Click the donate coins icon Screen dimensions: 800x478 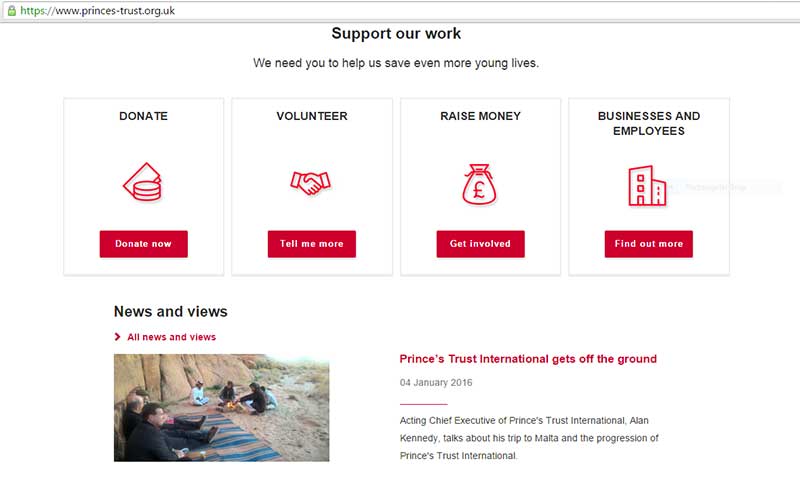click(x=142, y=182)
